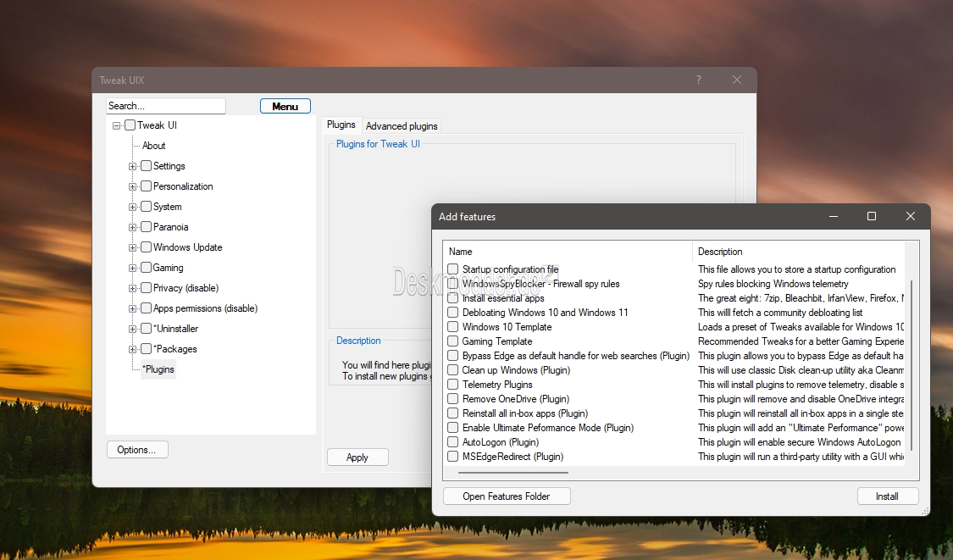The image size is (953, 560).
Task: Click "This plugin will enable secure Windows AutoLogon"
Action: pos(799,442)
